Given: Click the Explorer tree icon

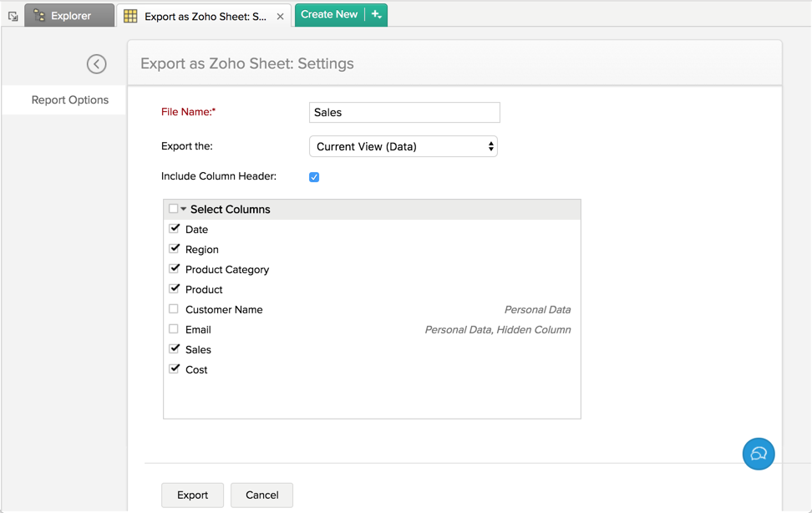Looking at the screenshot, I should 39,16.
